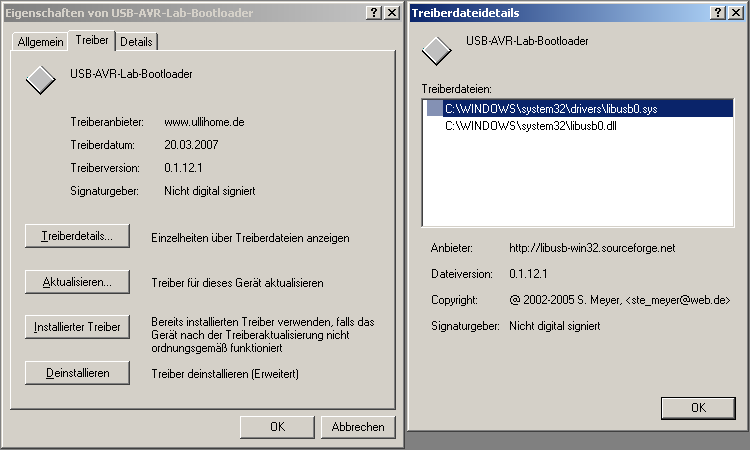Click the Treiberanbieter: label

point(107,122)
